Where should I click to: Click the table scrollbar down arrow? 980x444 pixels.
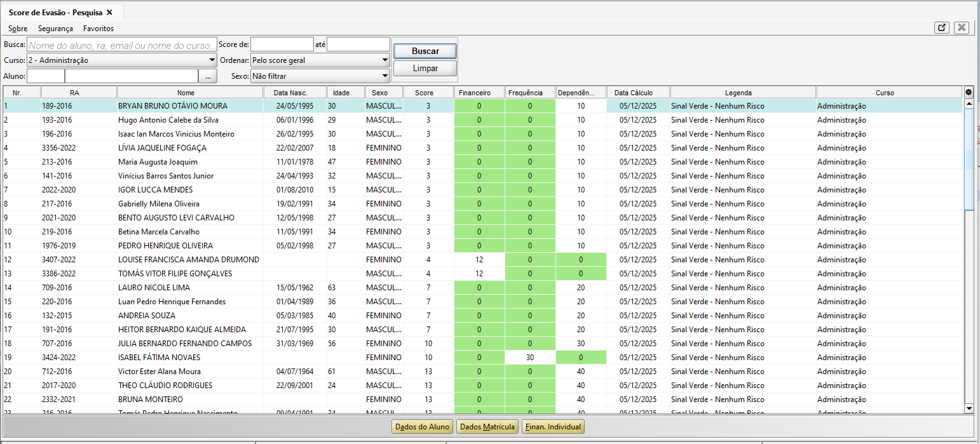[969, 408]
